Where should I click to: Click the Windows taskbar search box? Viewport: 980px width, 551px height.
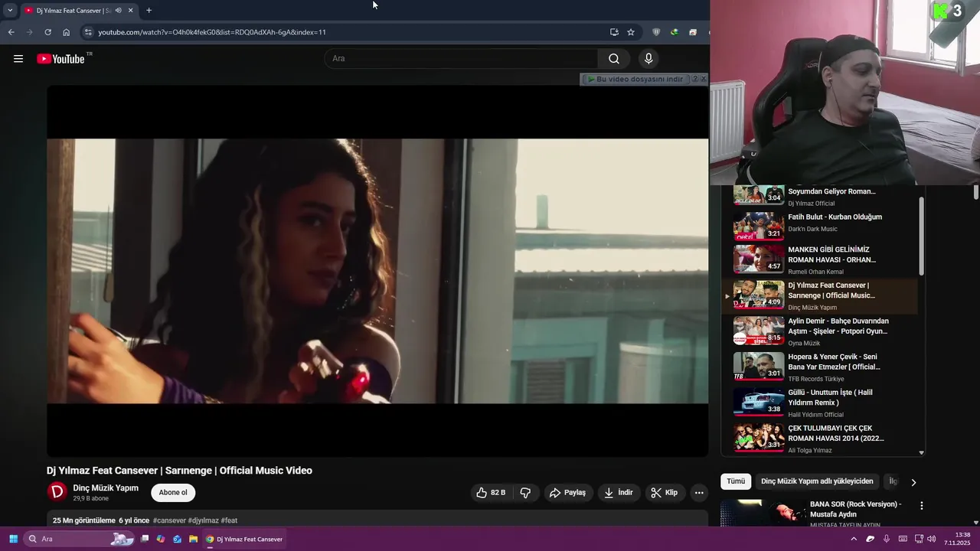(x=80, y=539)
